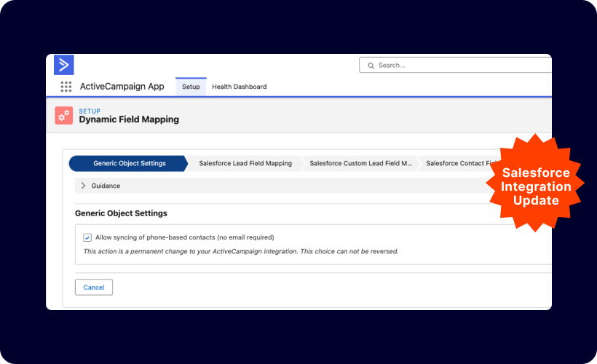The image size is (597, 364).
Task: Click the Dynamic Field Mapping page title
Action: point(128,119)
